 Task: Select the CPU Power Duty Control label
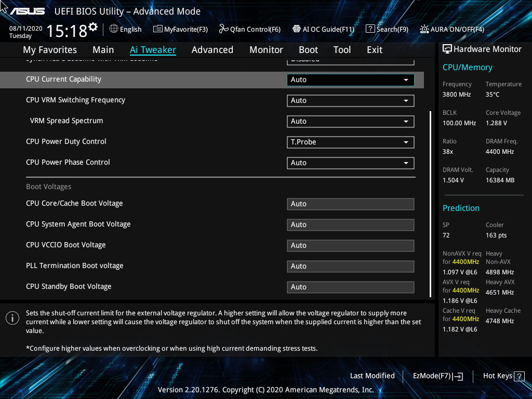point(66,141)
